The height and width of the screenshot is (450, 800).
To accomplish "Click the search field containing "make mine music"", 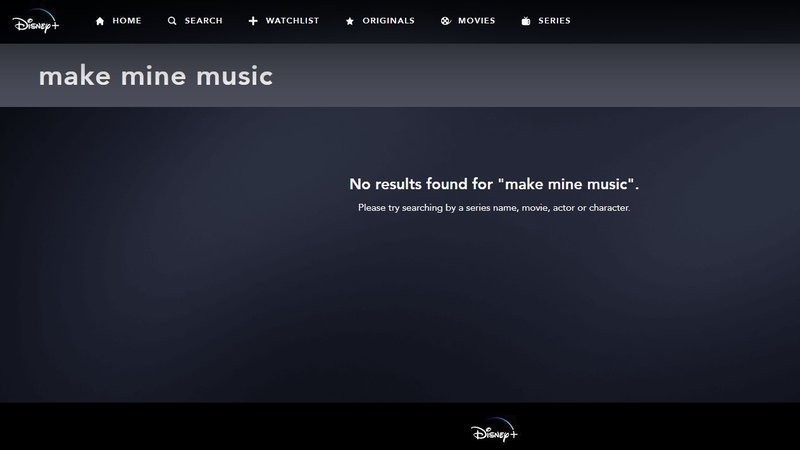I will (400, 76).
